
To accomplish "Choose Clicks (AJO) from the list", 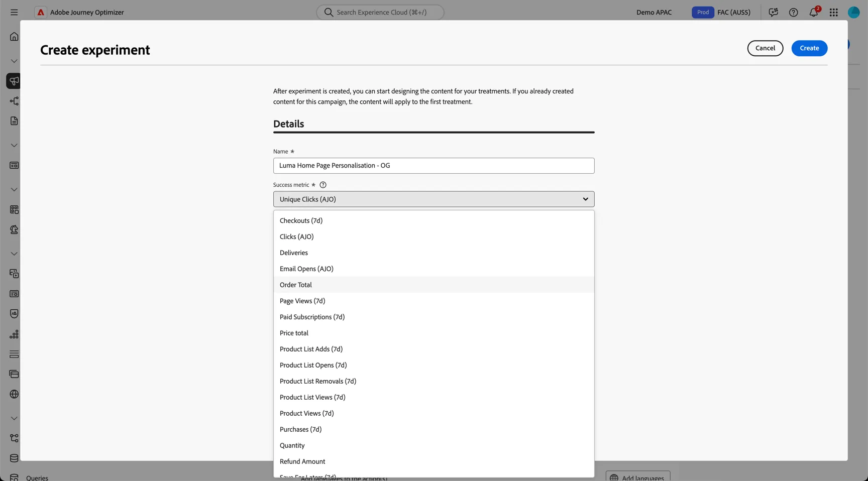I will 434,236.
